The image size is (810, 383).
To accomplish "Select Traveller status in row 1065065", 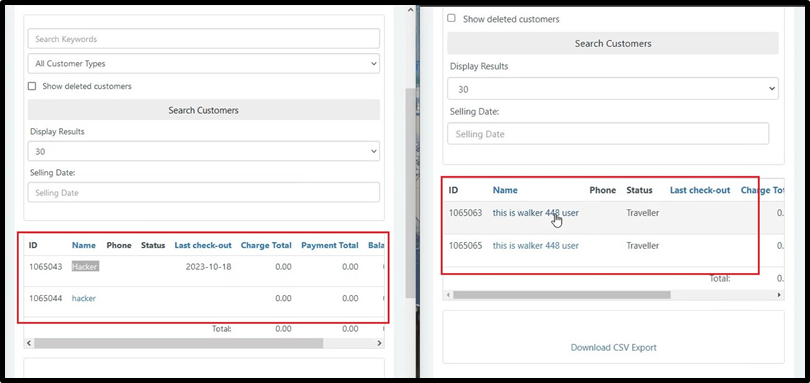I will pyautogui.click(x=643, y=246).
